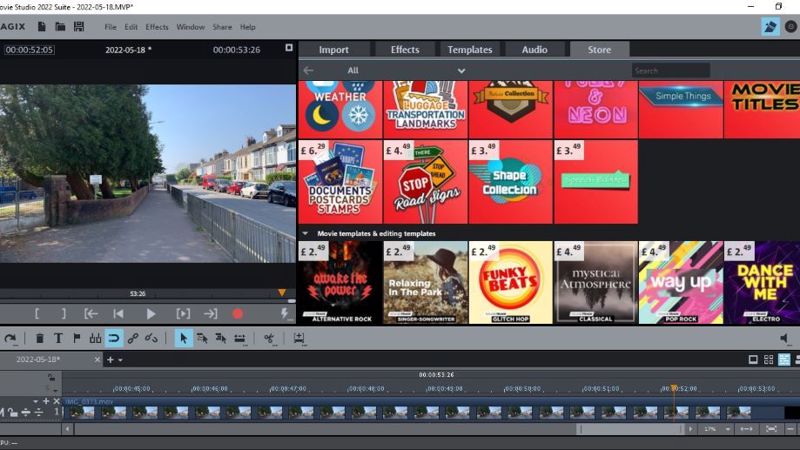The width and height of the screenshot is (800, 450).
Task: Ungroup objects with the broken link icon
Action: click(151, 338)
